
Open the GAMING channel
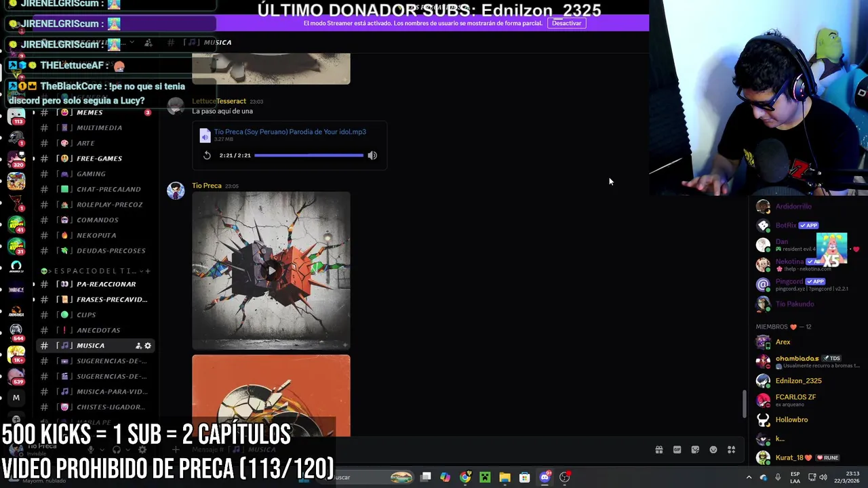tap(95, 174)
